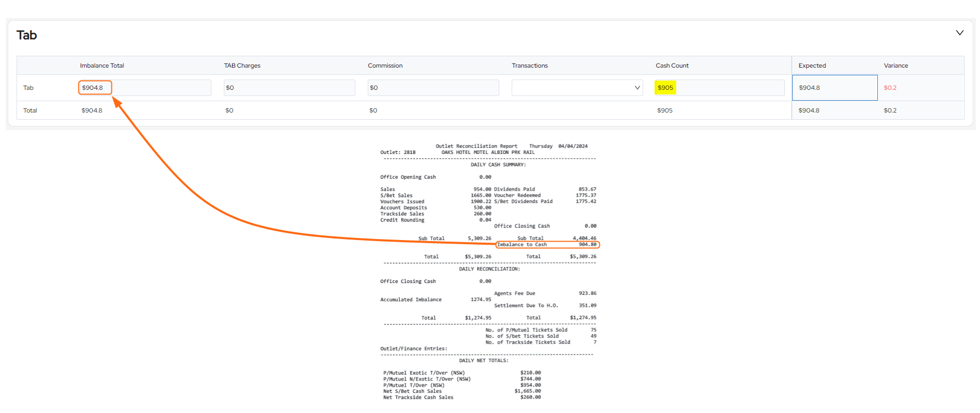
Task: Click the red Variance value in Tab row
Action: point(890,88)
